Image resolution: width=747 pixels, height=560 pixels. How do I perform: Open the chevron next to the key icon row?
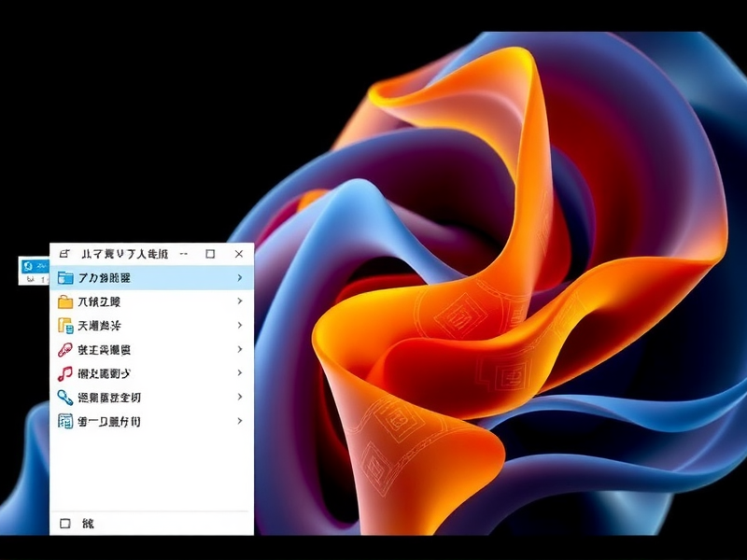click(x=239, y=398)
